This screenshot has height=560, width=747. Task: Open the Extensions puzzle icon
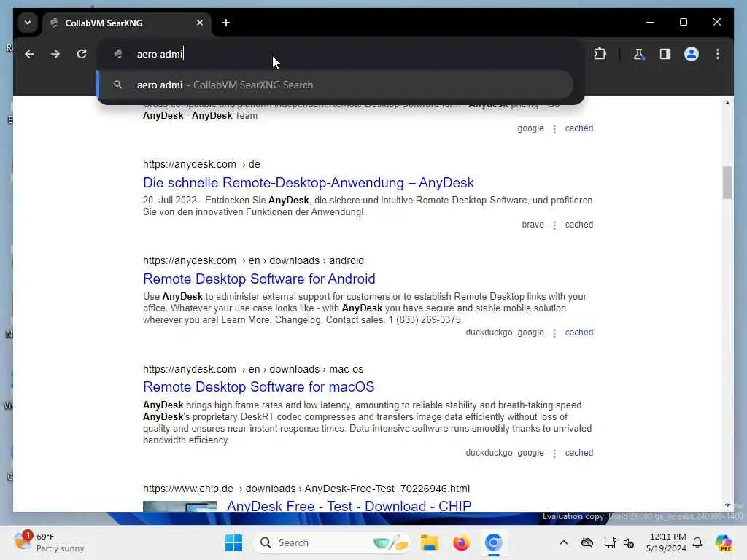pos(600,54)
